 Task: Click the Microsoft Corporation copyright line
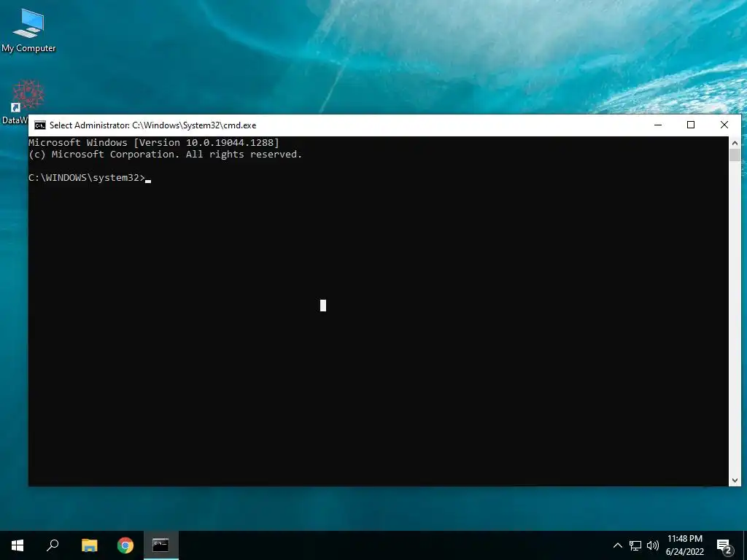click(166, 155)
